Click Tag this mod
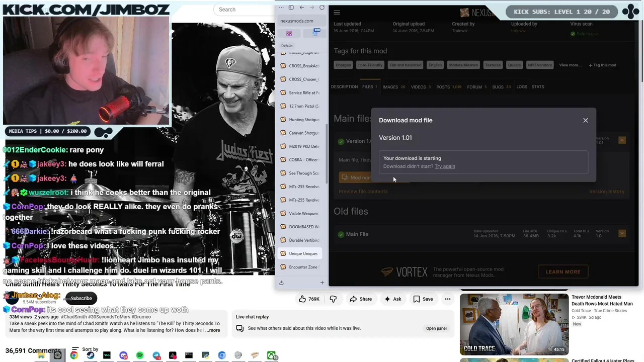 (603, 65)
